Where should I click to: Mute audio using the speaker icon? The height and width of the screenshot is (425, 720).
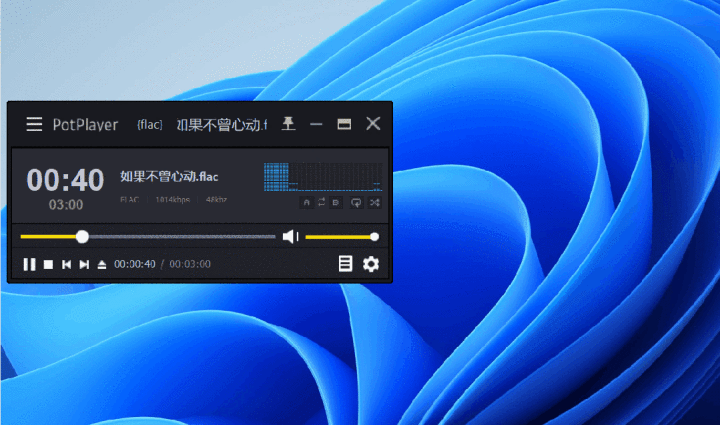click(x=291, y=237)
